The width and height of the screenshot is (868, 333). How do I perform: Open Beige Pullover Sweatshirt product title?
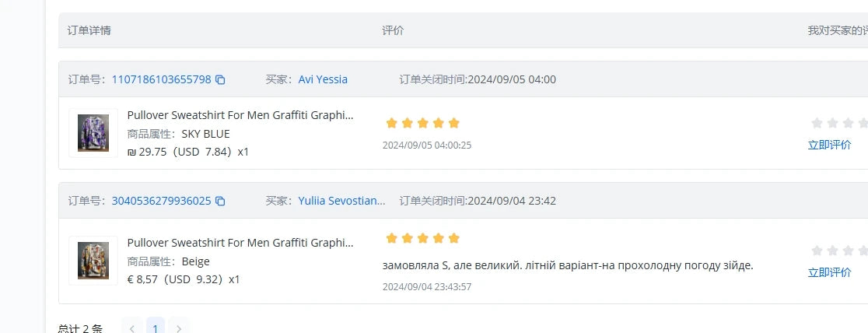(240, 243)
